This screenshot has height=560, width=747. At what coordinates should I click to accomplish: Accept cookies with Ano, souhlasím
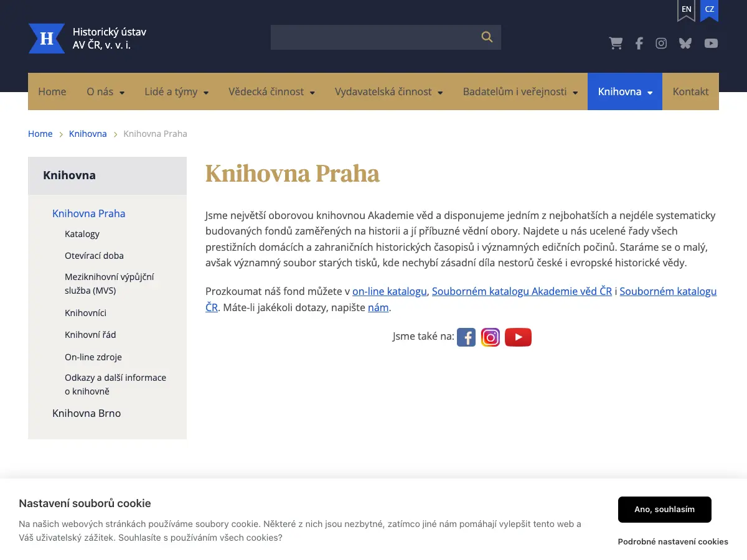pyautogui.click(x=665, y=510)
